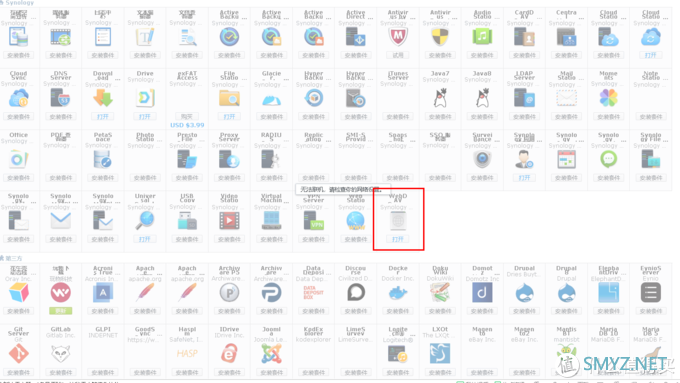Click the LDAP Server icon
Screen dimensions: 680x383
pyautogui.click(x=524, y=98)
